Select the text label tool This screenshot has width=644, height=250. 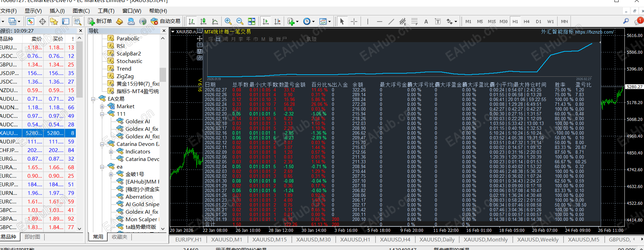[438, 21]
